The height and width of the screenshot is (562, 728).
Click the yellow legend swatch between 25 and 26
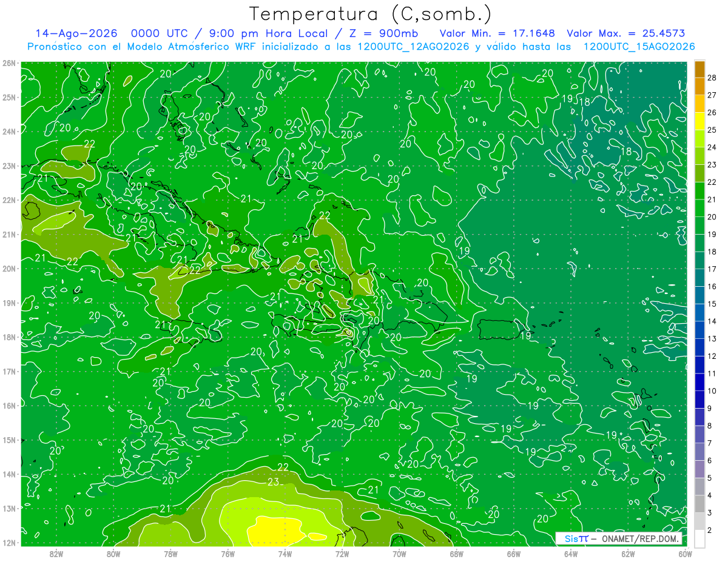click(699, 121)
